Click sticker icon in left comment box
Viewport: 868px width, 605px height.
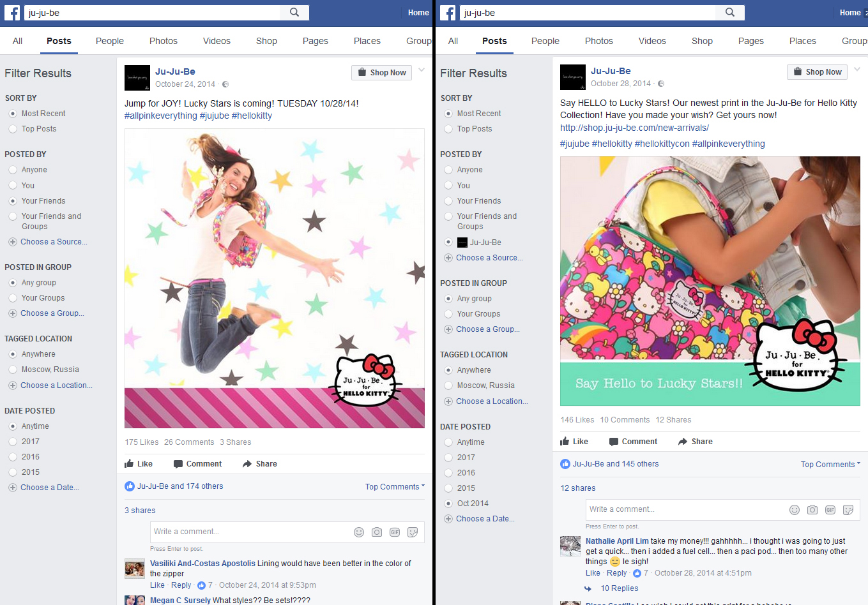pyautogui.click(x=413, y=532)
